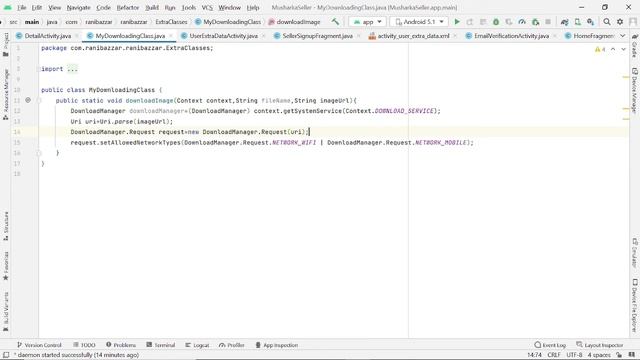Screen dimensions: 640x360
Task: Click caret position 14:74 in status bar
Action: pyautogui.click(x=534, y=355)
